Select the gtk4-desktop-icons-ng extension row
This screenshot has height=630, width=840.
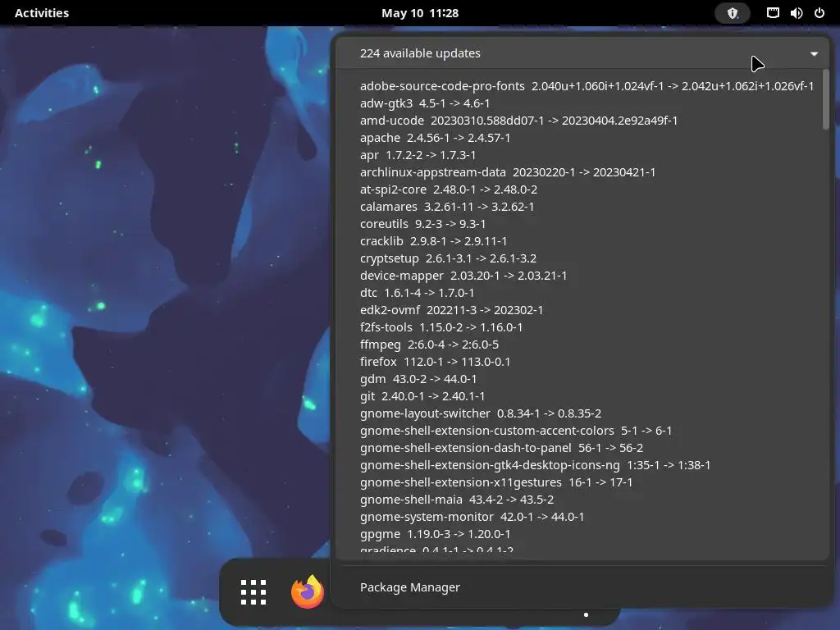click(535, 465)
